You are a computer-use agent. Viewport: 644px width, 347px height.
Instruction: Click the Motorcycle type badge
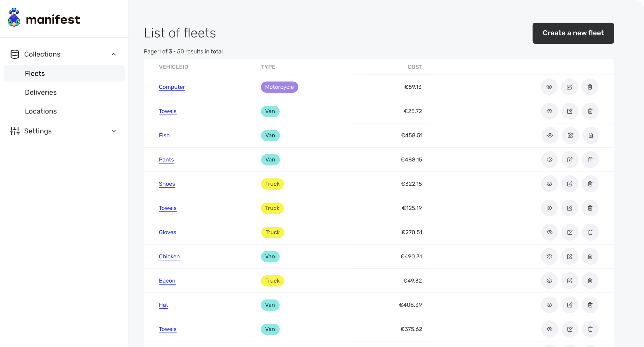pyautogui.click(x=279, y=87)
